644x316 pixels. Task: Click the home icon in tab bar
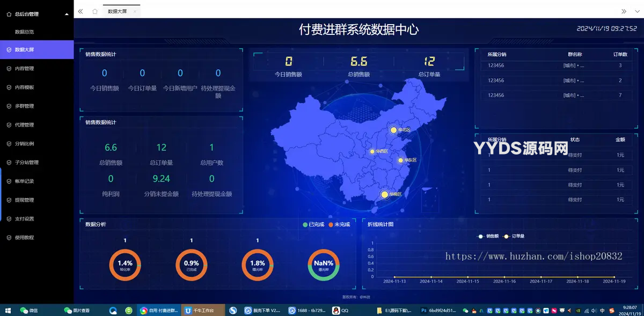[x=95, y=11]
